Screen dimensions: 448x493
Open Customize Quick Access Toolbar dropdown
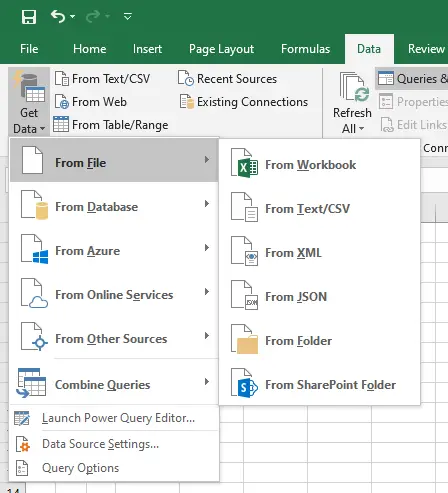click(x=128, y=16)
